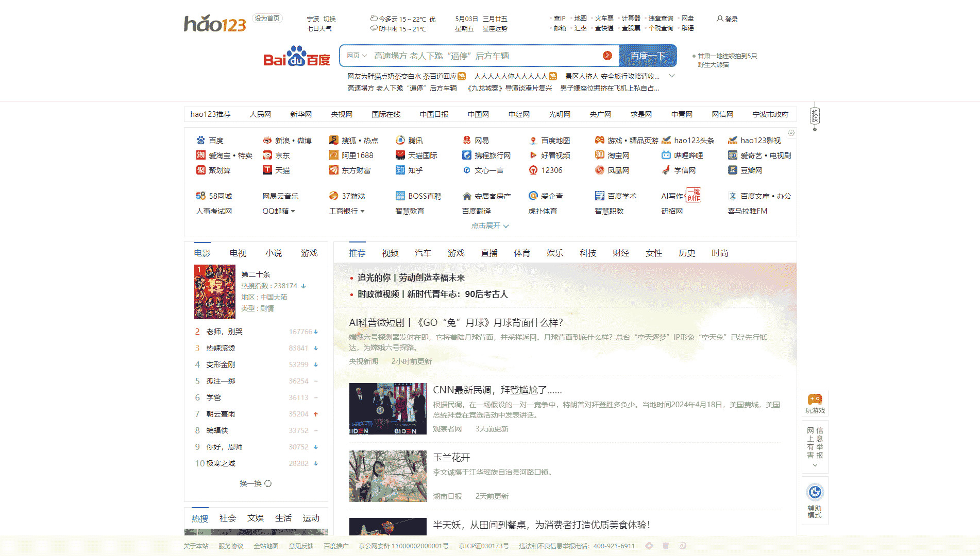
Task: Click the 玩游戏 game controller icon
Action: point(815,399)
